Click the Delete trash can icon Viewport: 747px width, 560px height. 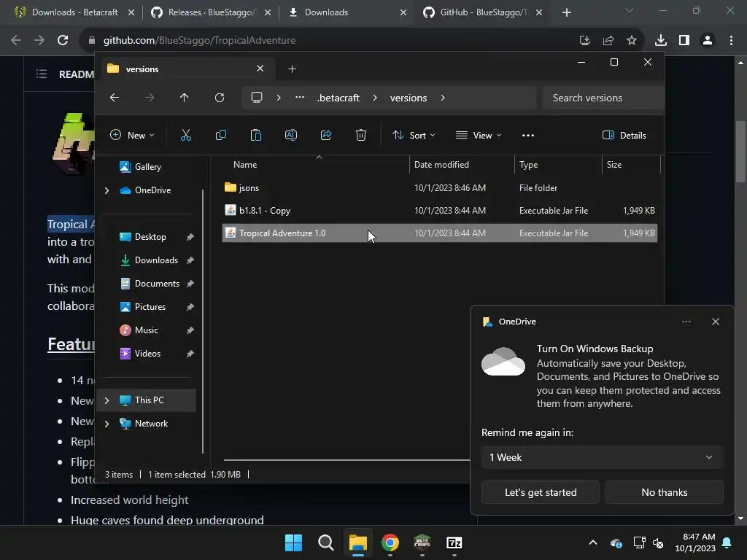(x=361, y=135)
